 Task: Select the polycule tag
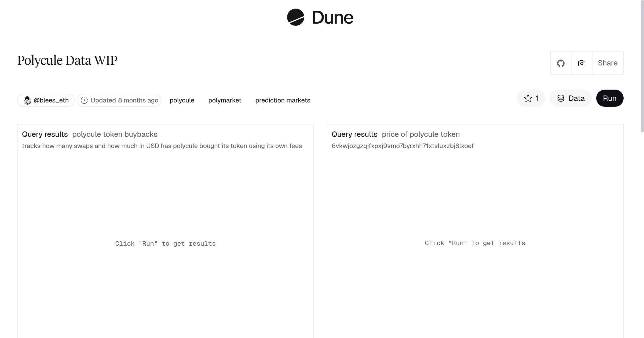(x=182, y=100)
